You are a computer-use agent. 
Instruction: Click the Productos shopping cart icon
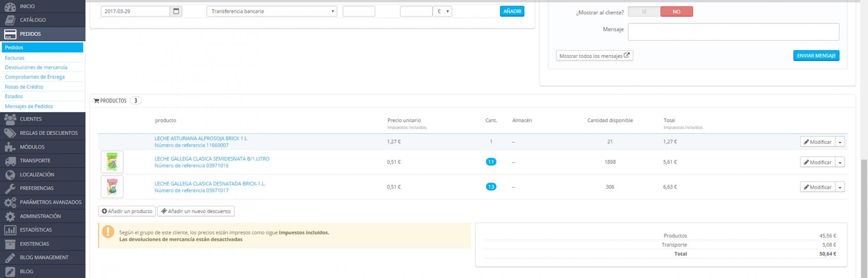pyautogui.click(x=96, y=101)
